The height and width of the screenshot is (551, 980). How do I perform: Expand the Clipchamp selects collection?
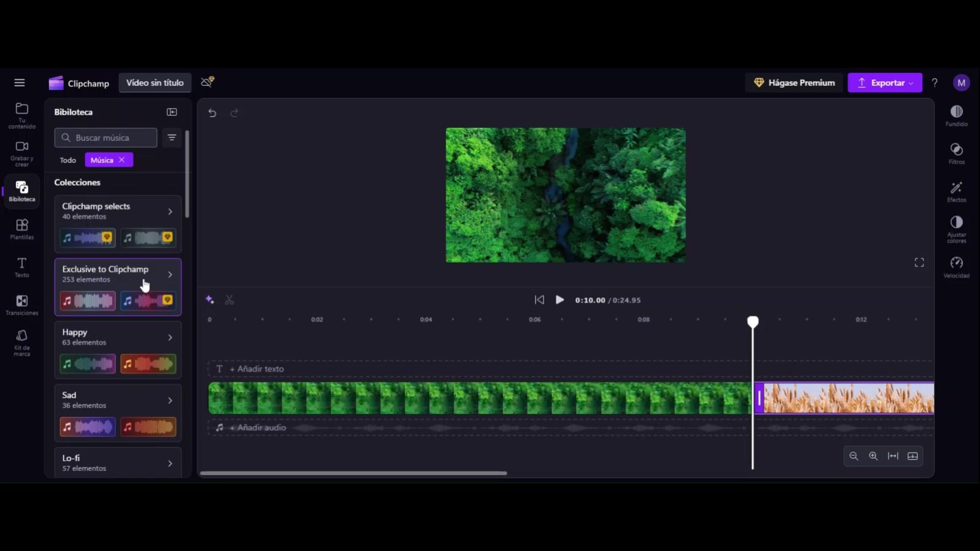[170, 211]
